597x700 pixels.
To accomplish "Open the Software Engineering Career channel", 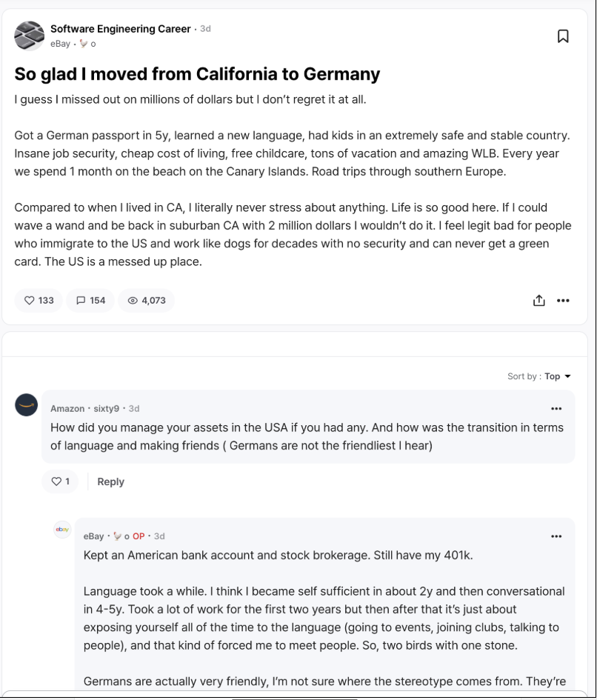I will point(121,29).
